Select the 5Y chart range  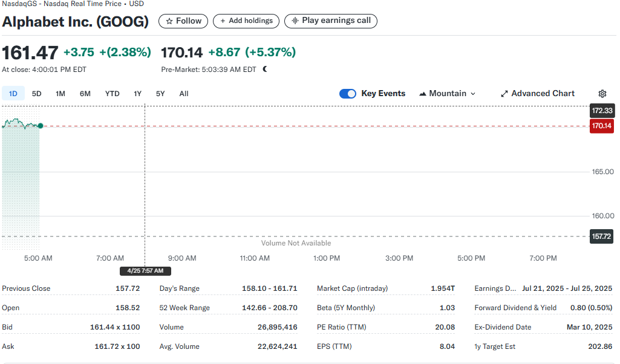coord(160,94)
